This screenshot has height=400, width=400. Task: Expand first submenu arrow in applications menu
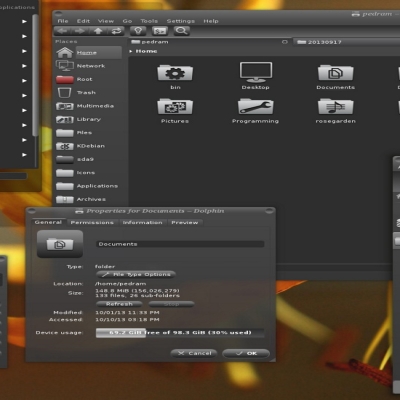point(24,21)
